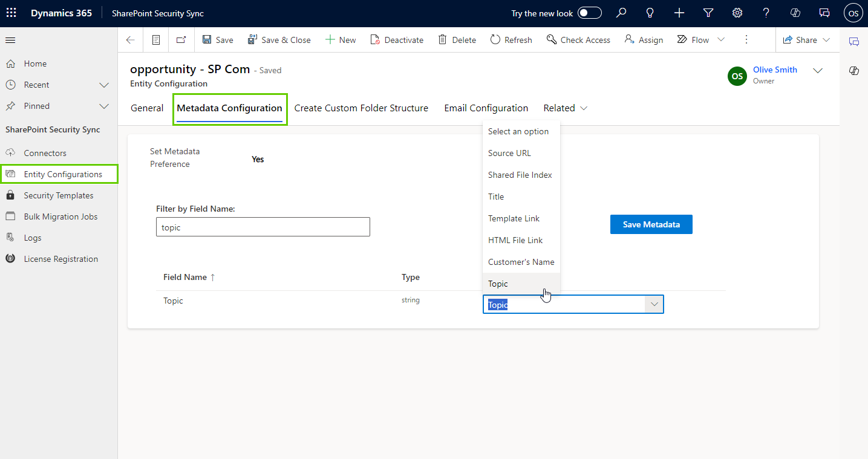The width and height of the screenshot is (868, 459).
Task: Click the Delete trash command
Action: tap(457, 40)
